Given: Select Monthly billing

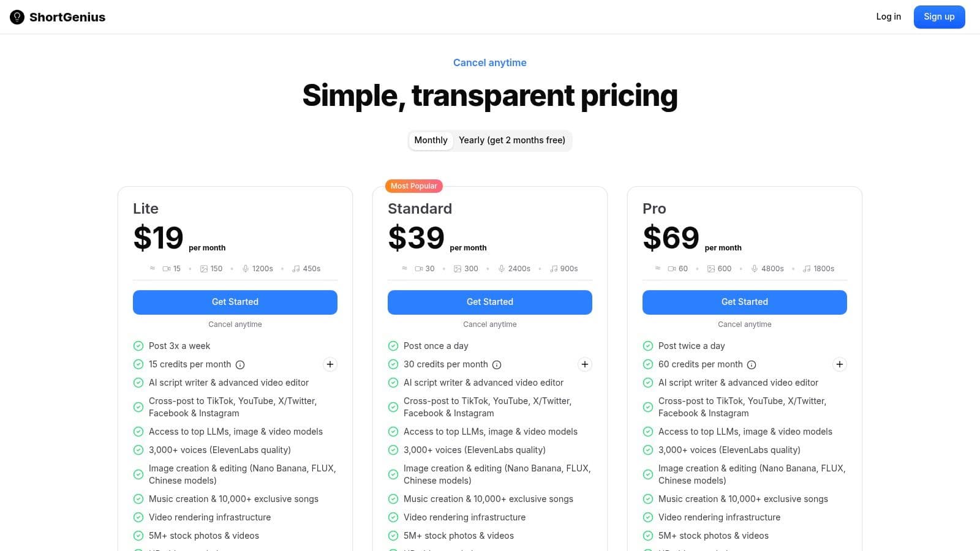Looking at the screenshot, I should [431, 140].
